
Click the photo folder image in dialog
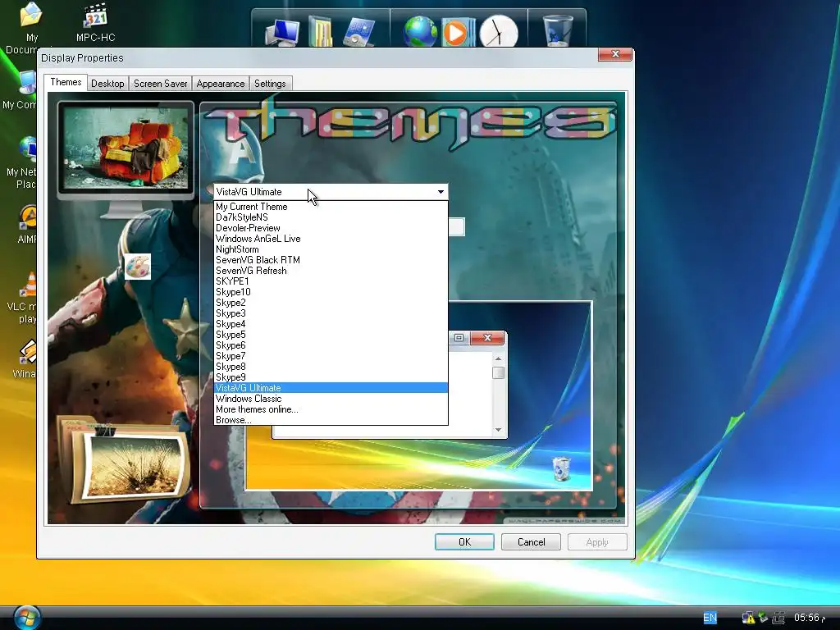tap(123, 461)
